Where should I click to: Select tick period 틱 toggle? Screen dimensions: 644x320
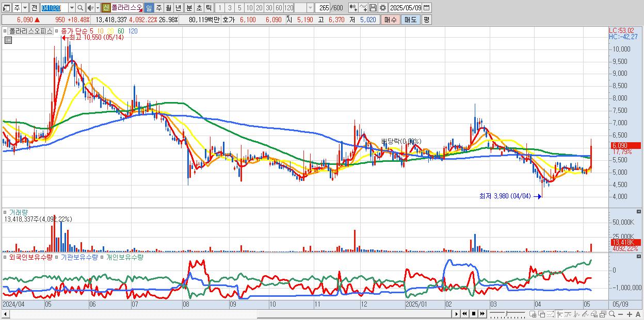coord(208,8)
